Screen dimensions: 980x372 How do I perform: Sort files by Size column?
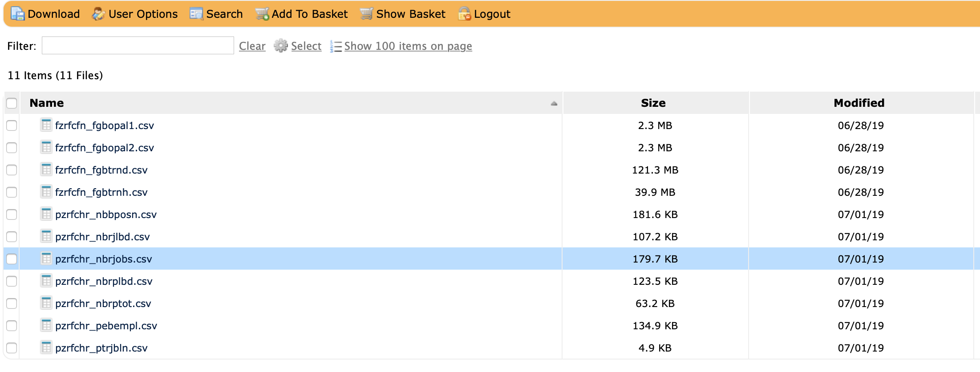(x=653, y=103)
